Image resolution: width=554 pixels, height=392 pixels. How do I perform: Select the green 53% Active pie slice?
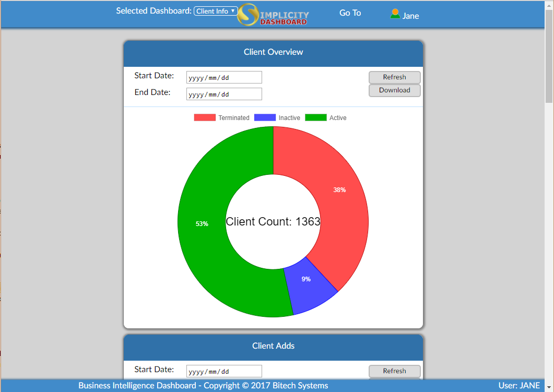coord(203,223)
